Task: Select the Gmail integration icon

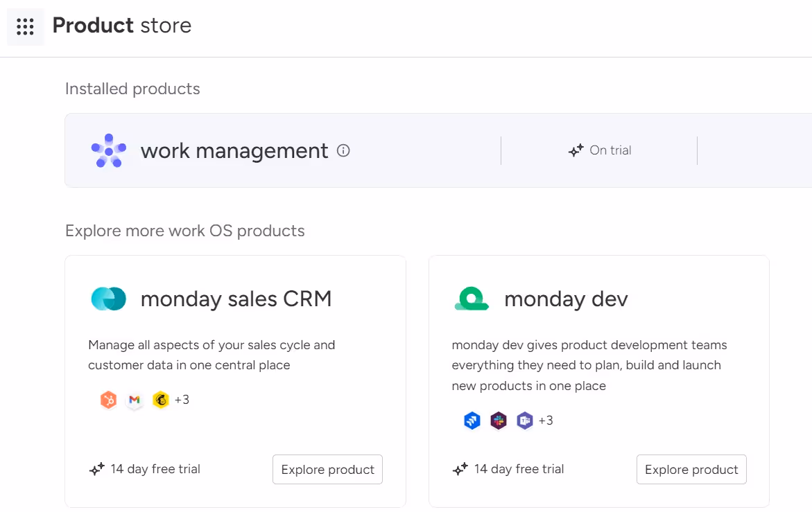Action: click(x=135, y=400)
